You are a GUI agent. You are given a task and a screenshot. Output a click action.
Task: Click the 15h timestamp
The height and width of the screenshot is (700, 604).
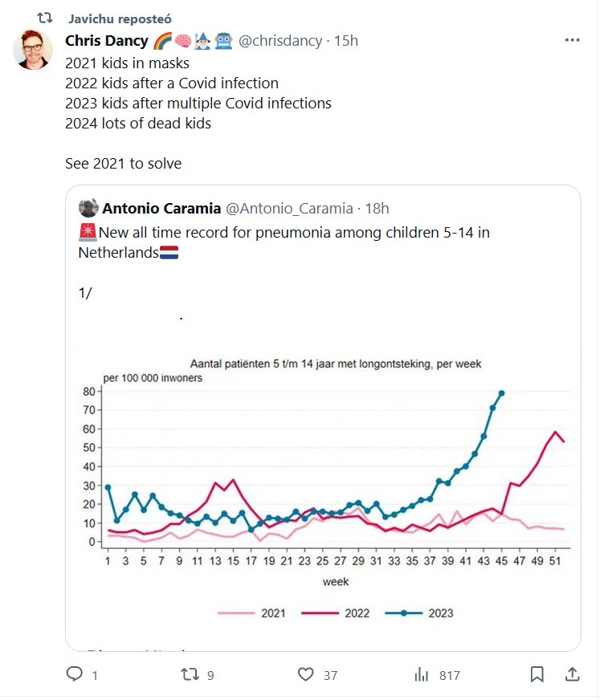pyautogui.click(x=346, y=40)
